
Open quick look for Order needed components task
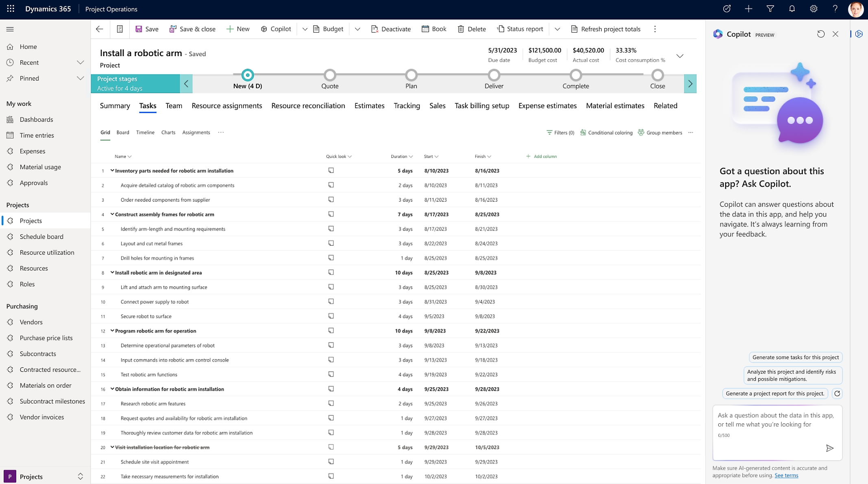(x=331, y=200)
